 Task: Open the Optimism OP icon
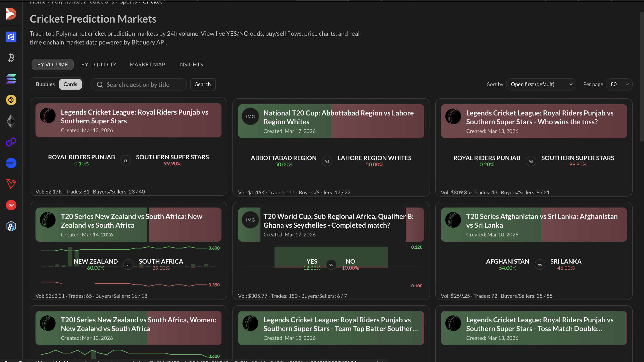click(11, 205)
